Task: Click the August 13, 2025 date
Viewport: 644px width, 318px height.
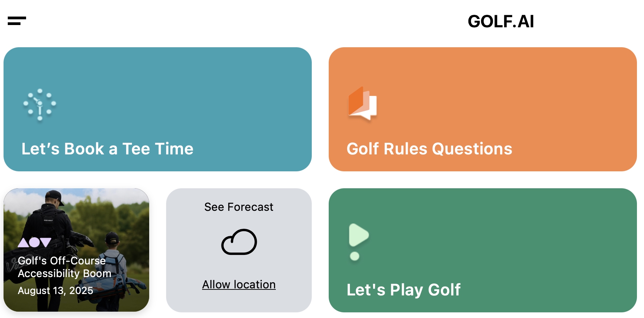Action: coord(55,291)
